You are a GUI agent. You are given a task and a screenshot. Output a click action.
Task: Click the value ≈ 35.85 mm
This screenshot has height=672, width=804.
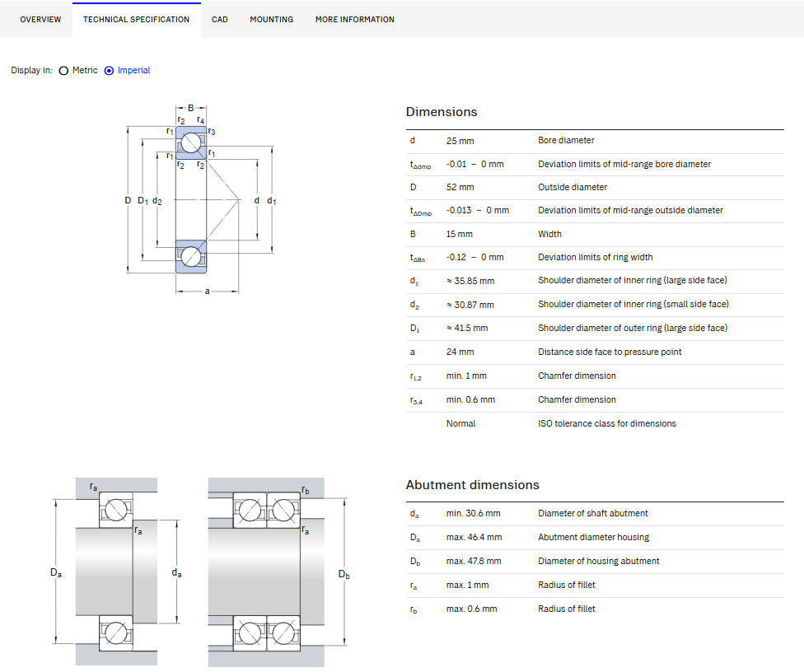click(x=470, y=282)
